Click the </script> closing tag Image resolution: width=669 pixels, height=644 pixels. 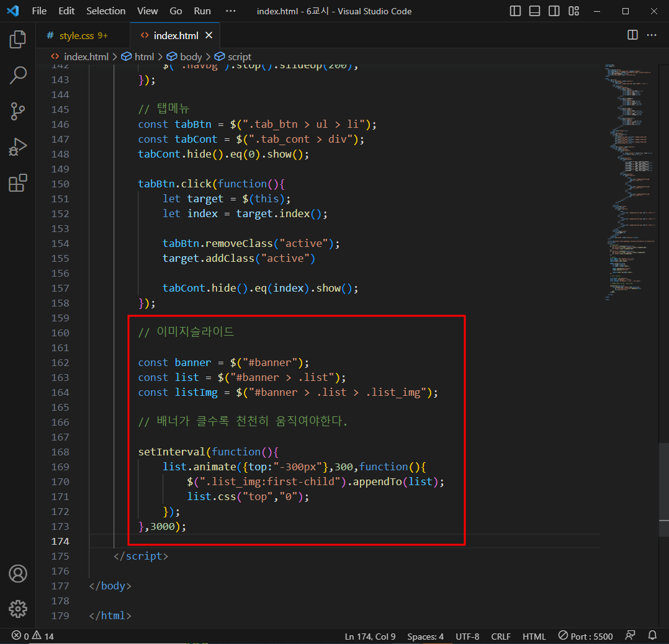[141, 556]
